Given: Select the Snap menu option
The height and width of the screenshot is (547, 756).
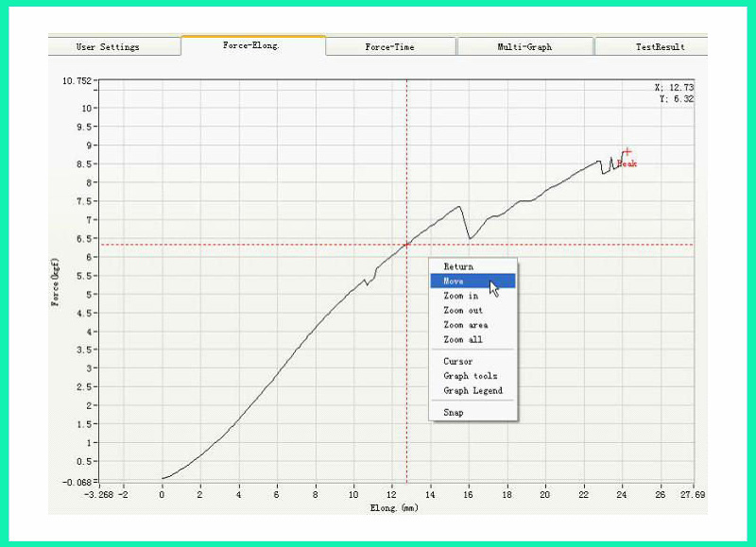Looking at the screenshot, I should tap(454, 412).
